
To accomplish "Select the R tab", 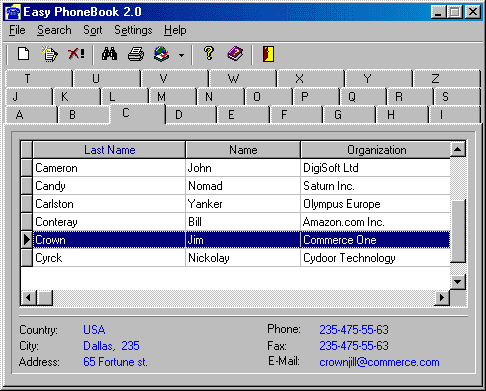I will [411, 97].
